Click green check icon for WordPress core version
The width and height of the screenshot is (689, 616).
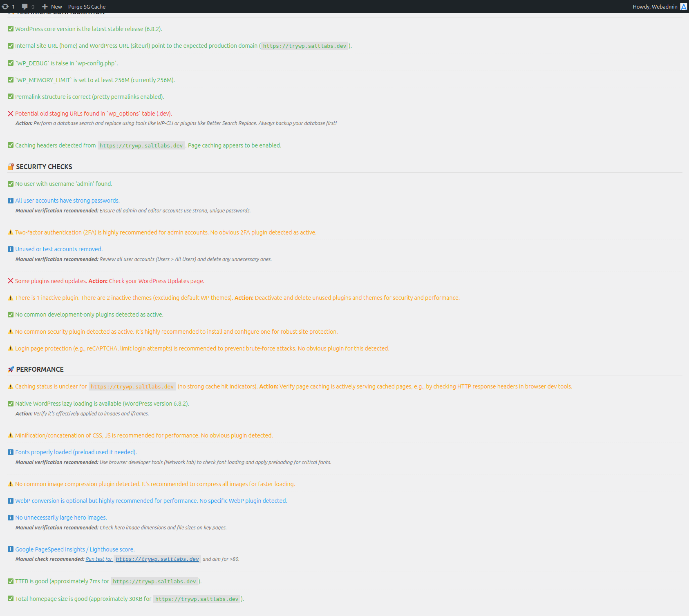[x=11, y=29]
